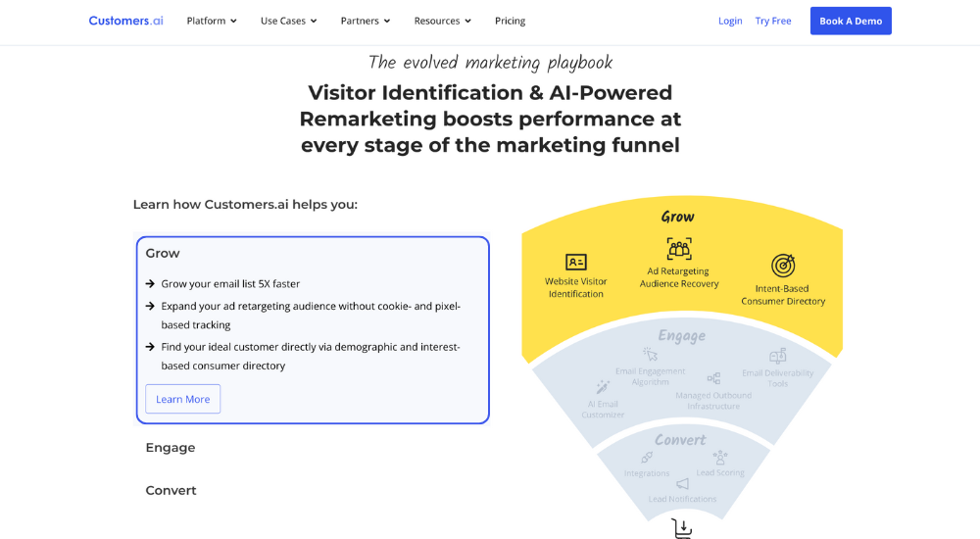Expand the Convert section

pos(171,491)
